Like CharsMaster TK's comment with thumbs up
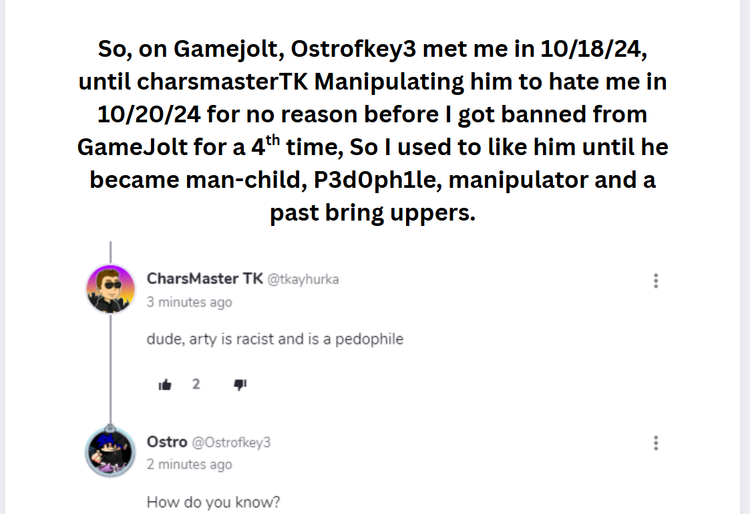Viewport: 750px width, 514px height. (x=165, y=384)
